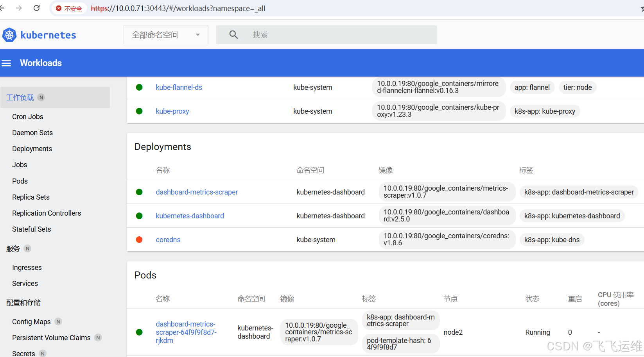Click the 'k8s-app: kube-dns' label chip

[x=552, y=240]
